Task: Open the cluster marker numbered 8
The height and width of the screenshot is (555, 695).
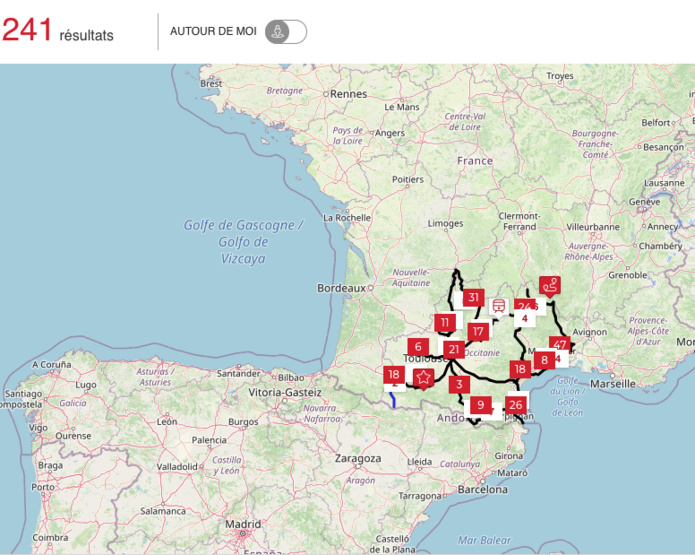Action: [544, 360]
